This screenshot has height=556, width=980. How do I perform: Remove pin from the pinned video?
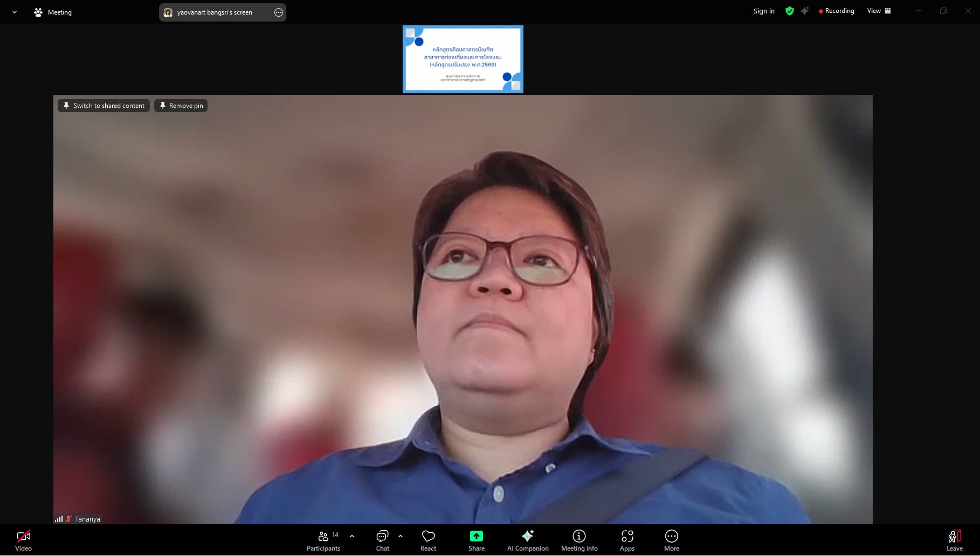click(x=181, y=106)
